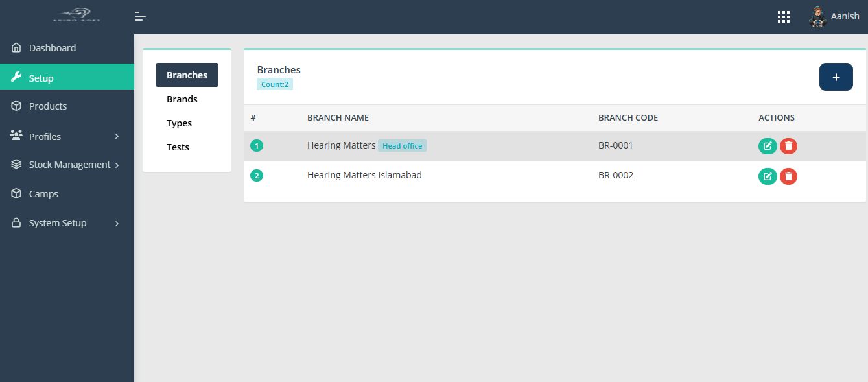868x382 pixels.
Task: Click the Head office badge
Action: (402, 145)
